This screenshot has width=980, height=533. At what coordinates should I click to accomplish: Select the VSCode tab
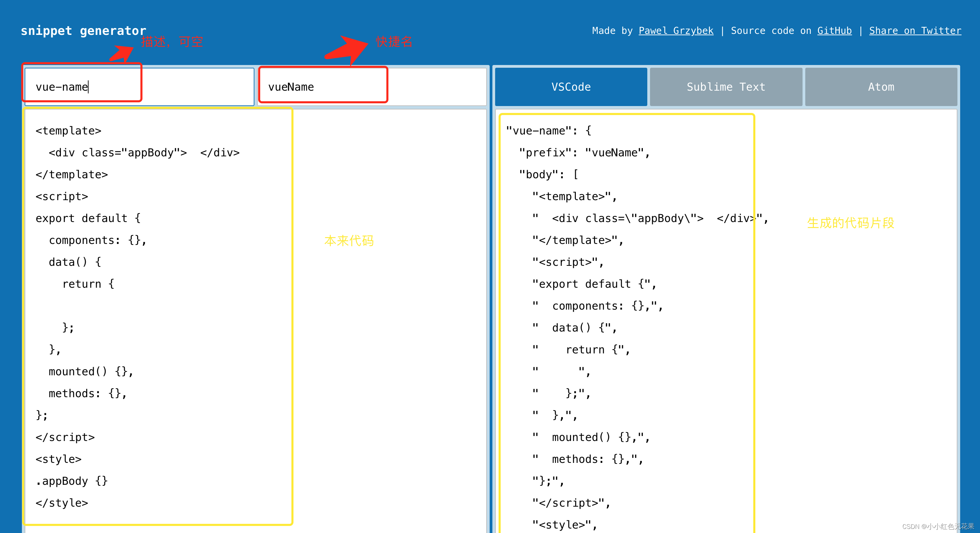click(x=571, y=87)
